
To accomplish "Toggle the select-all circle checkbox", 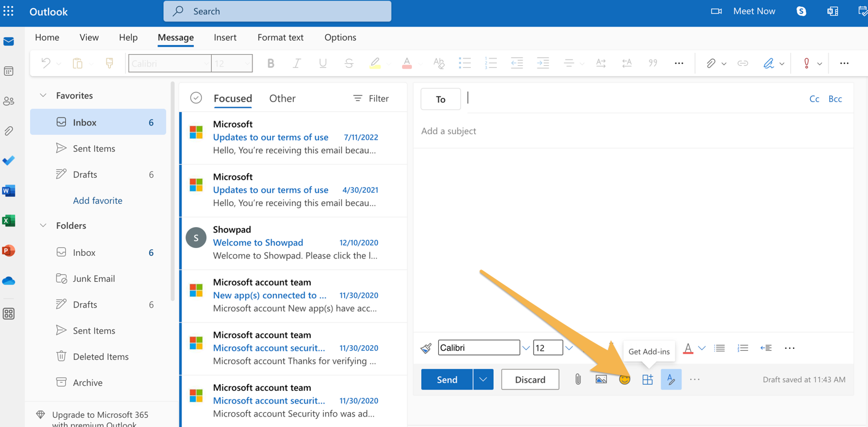I will pyautogui.click(x=196, y=98).
